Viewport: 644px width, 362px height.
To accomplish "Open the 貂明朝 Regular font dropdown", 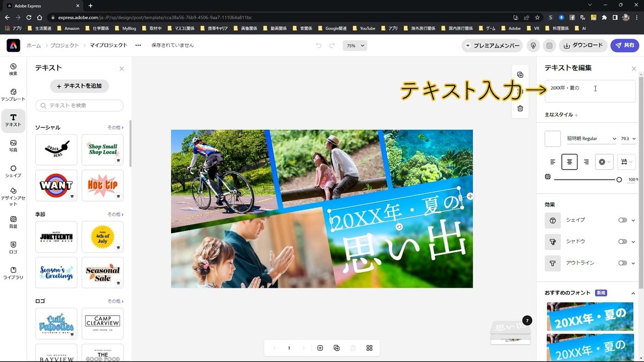I will pyautogui.click(x=591, y=138).
